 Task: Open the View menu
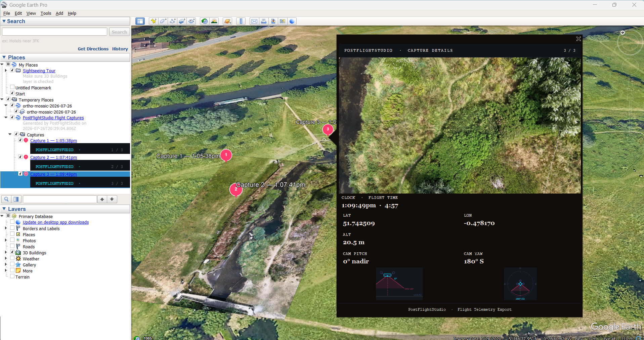[x=31, y=13]
